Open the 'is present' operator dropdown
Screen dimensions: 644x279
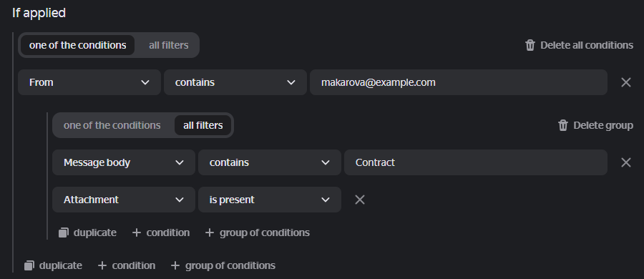click(x=270, y=200)
